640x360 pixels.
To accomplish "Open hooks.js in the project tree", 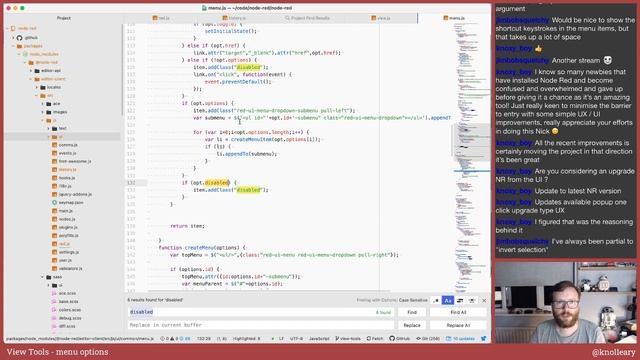I will pos(67,178).
